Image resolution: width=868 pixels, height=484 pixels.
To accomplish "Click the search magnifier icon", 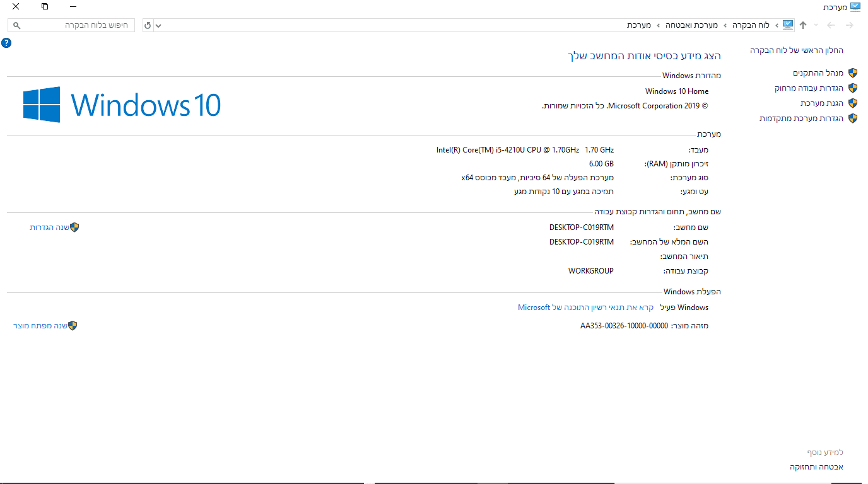I will pyautogui.click(x=17, y=25).
